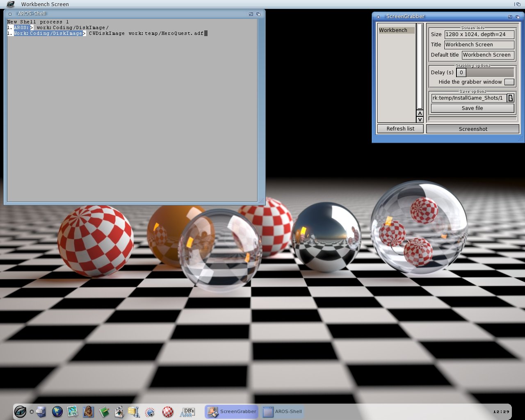Open the globe web browser icon
Image resolution: width=525 pixels, height=420 pixels.
pos(57,411)
